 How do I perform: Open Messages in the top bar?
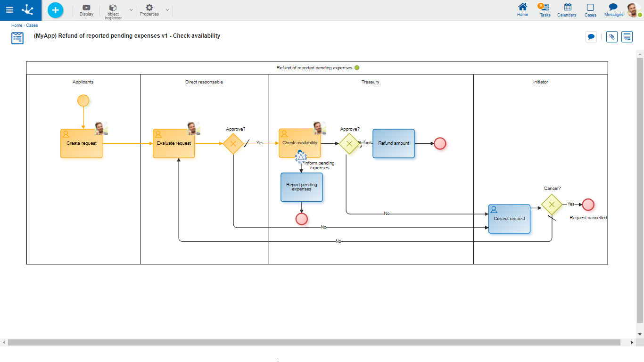613,9
